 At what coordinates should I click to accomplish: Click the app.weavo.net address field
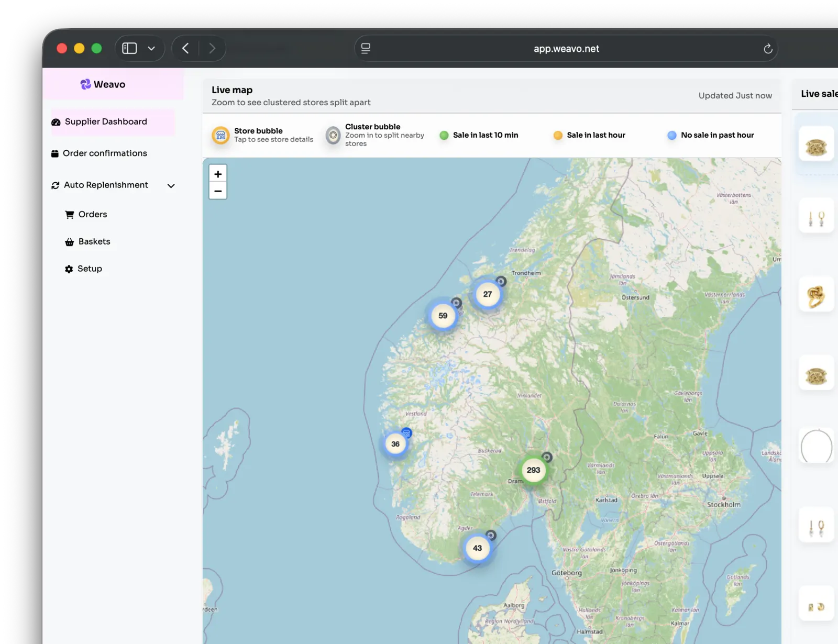566,48
